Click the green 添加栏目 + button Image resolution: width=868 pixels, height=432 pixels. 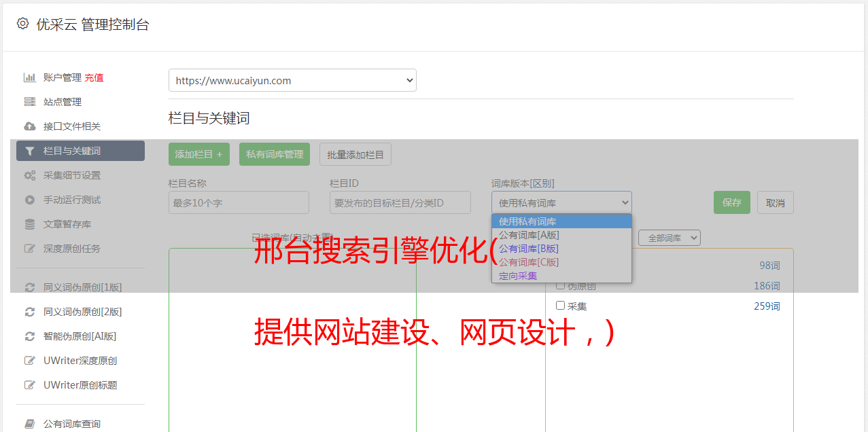tap(199, 154)
